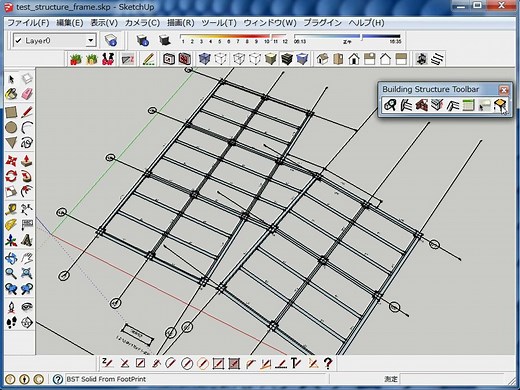Image resolution: width=520 pixels, height=390 pixels.
Task: Open the green table icon in Building Structure Toolbar
Action: (469, 105)
